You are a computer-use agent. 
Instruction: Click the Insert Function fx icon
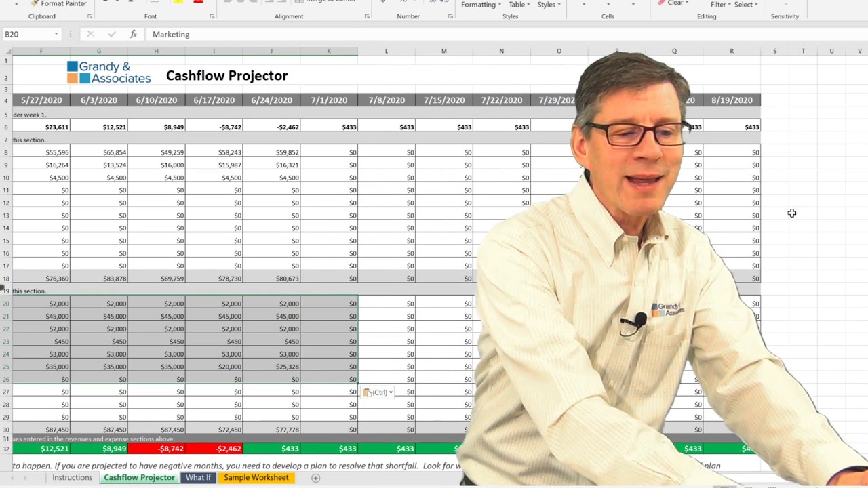click(133, 34)
